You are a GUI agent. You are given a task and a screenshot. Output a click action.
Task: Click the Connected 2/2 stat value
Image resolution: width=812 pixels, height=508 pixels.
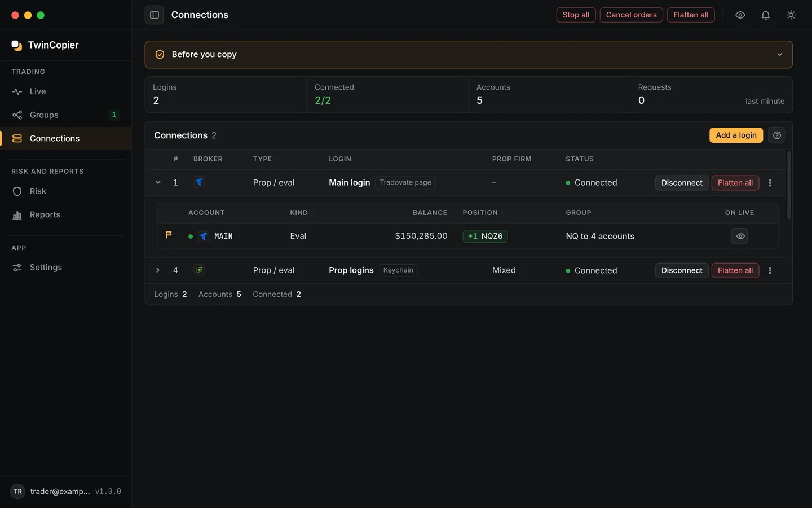click(x=323, y=100)
